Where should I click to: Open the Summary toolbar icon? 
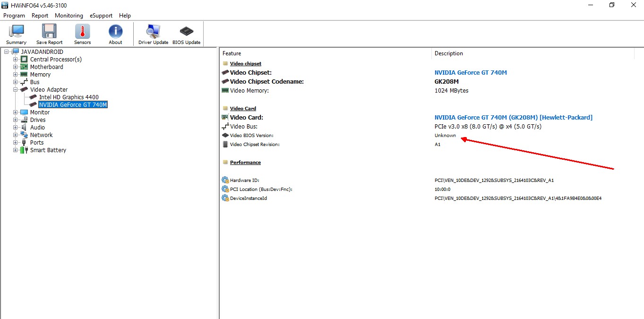[16, 32]
